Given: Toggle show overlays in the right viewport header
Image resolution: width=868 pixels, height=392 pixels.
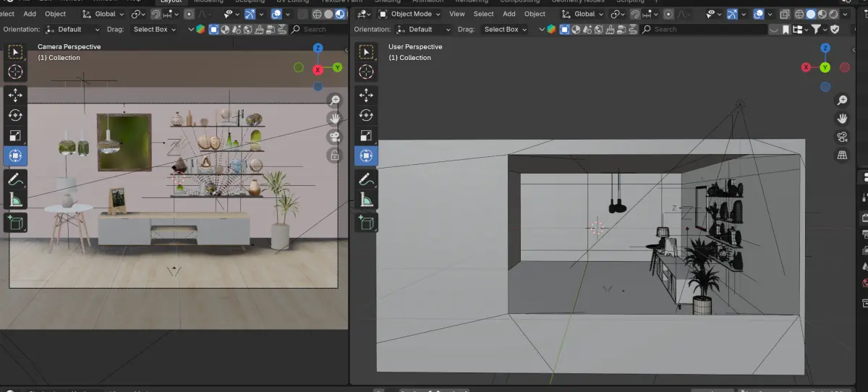Looking at the screenshot, I should 758,14.
